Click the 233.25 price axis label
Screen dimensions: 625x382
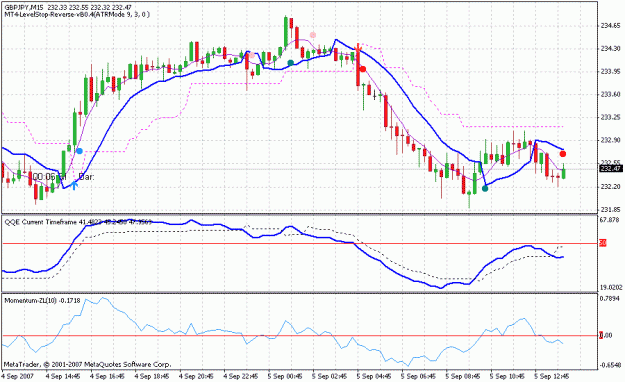pos(611,117)
